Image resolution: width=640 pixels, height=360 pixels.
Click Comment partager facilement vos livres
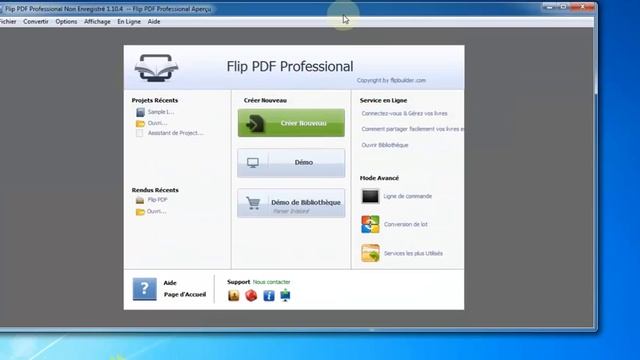[x=413, y=129]
